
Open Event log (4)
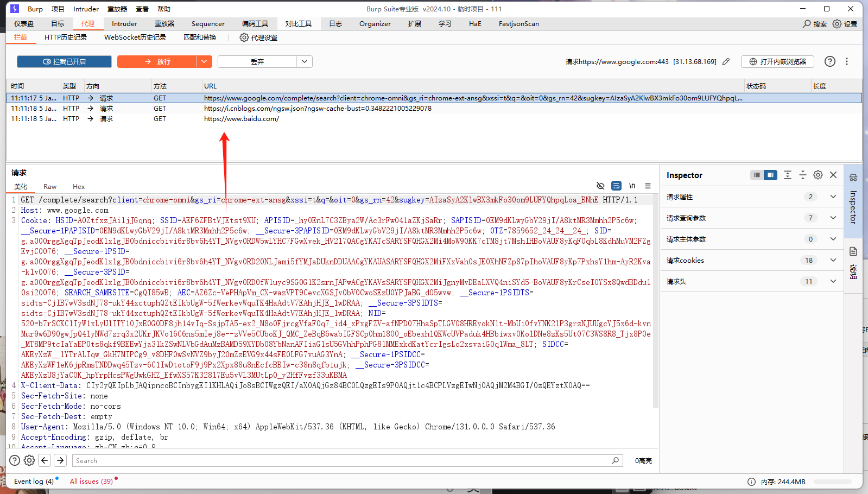34,481
